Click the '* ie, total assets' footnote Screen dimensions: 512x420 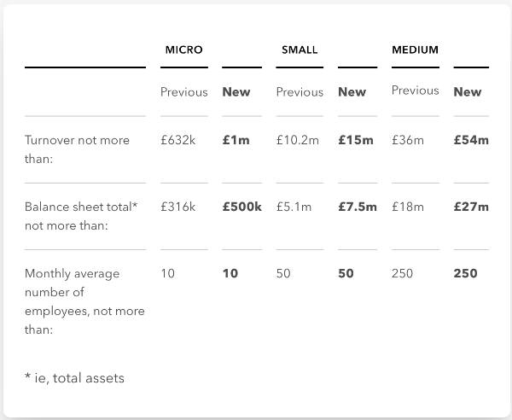[74, 377]
